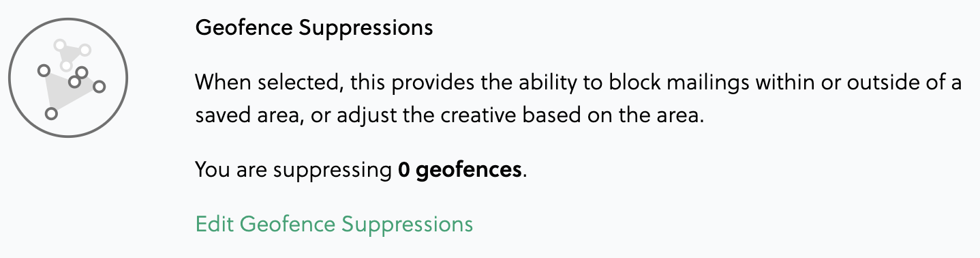This screenshot has width=980, height=258.
Task: Click the bottom-most node of the dark polygon
Action: pyautogui.click(x=51, y=113)
